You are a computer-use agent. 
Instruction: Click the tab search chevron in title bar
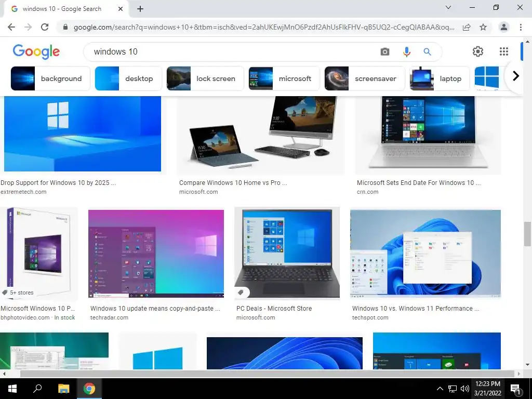[448, 7]
